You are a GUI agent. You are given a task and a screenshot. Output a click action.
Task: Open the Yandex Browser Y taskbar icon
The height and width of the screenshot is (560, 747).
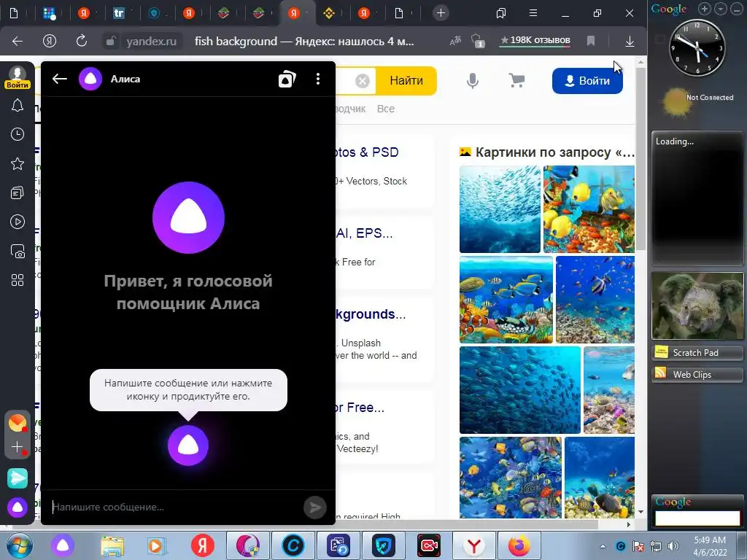point(474,545)
